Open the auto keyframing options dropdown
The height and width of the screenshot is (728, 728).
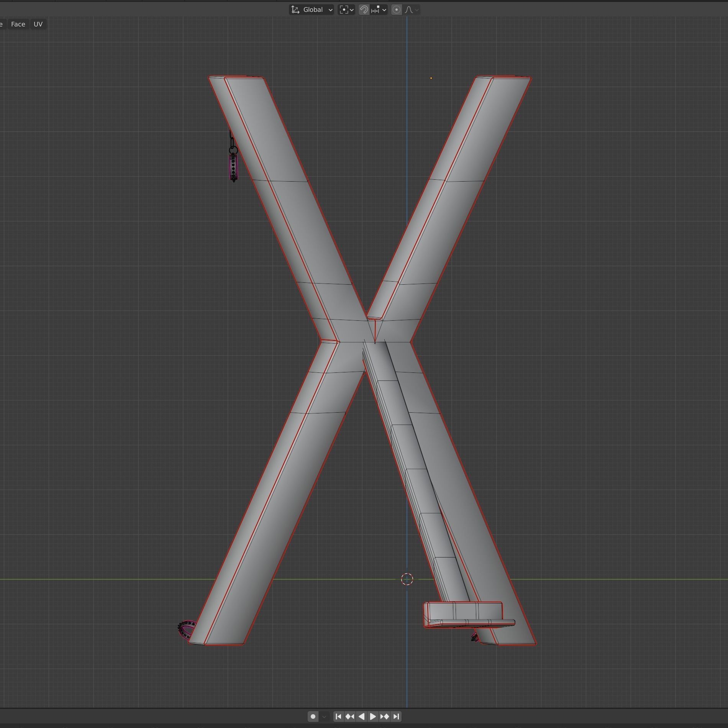pyautogui.click(x=324, y=717)
